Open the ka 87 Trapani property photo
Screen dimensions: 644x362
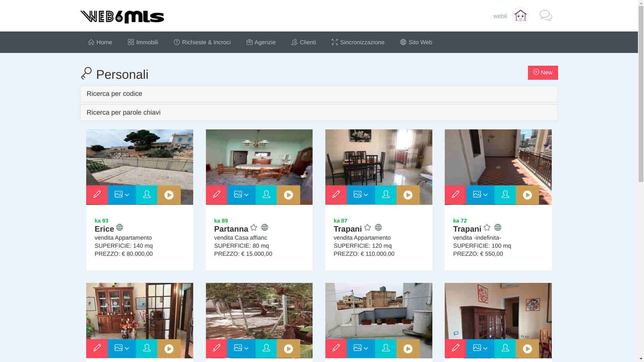point(379,157)
